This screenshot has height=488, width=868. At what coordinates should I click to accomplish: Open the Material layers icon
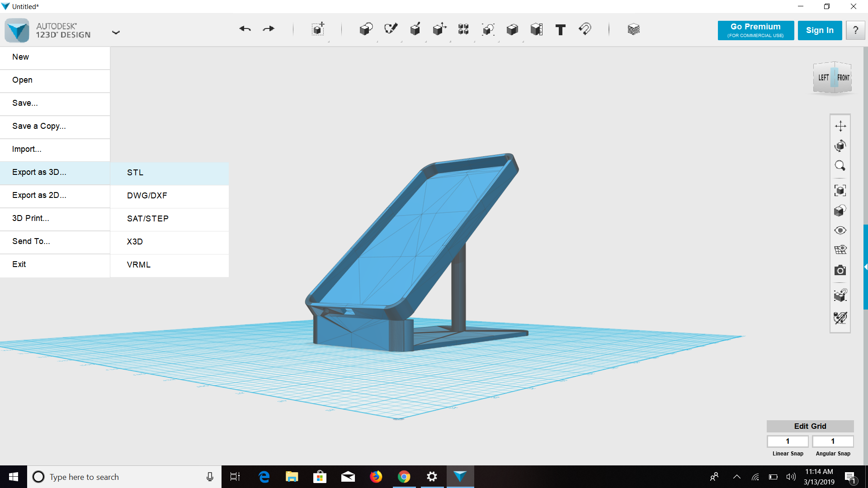tap(633, 29)
